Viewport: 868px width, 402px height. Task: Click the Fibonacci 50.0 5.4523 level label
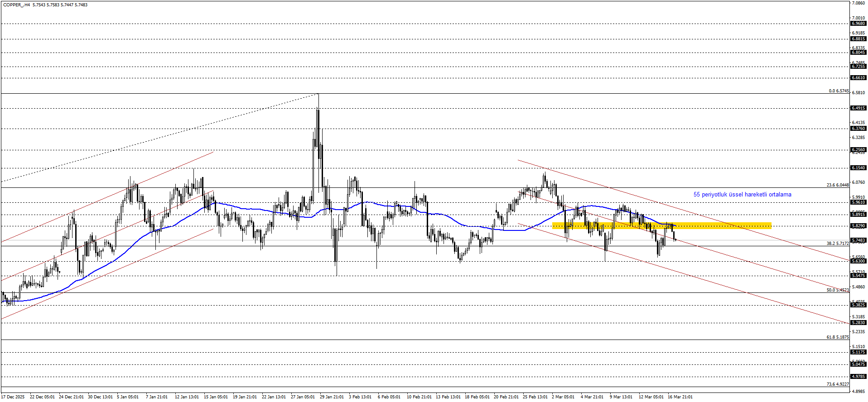(837, 290)
